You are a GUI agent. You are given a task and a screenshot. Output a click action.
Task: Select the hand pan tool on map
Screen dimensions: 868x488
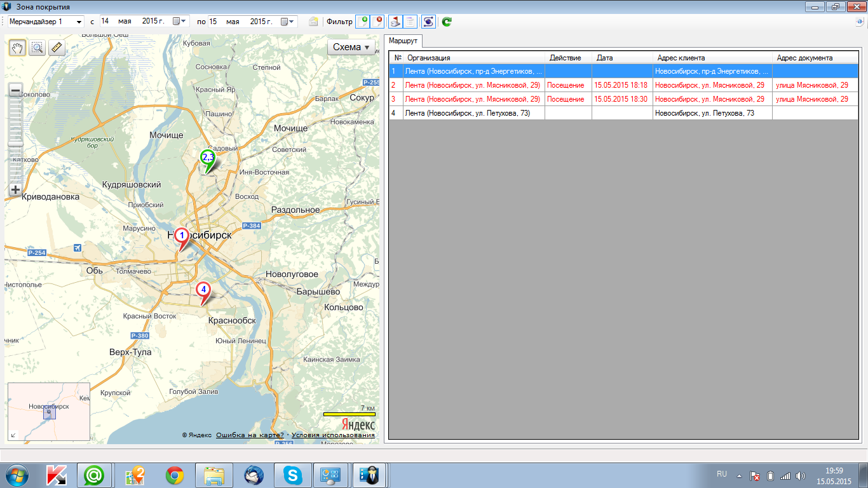pos(17,48)
